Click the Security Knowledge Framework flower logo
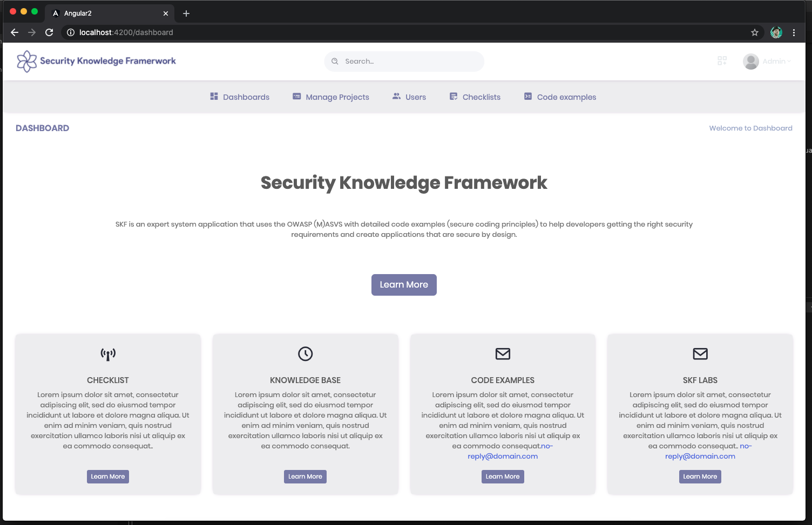The width and height of the screenshot is (812, 525). pyautogui.click(x=26, y=61)
